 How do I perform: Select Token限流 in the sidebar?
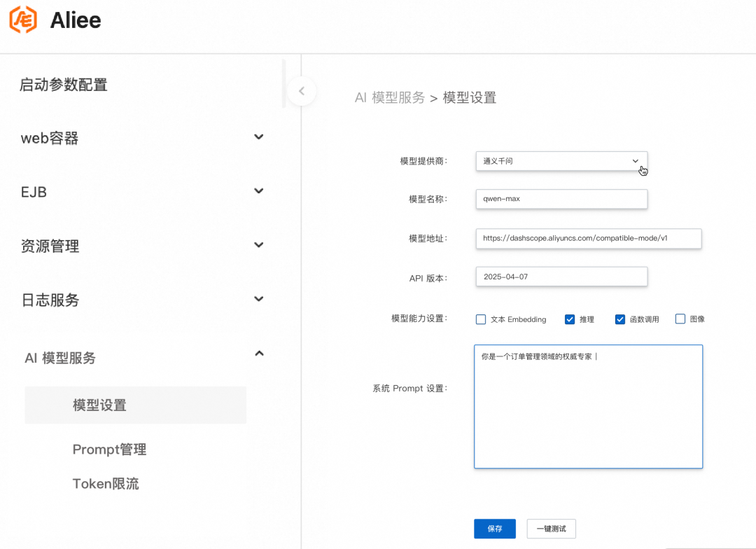pyautogui.click(x=106, y=483)
